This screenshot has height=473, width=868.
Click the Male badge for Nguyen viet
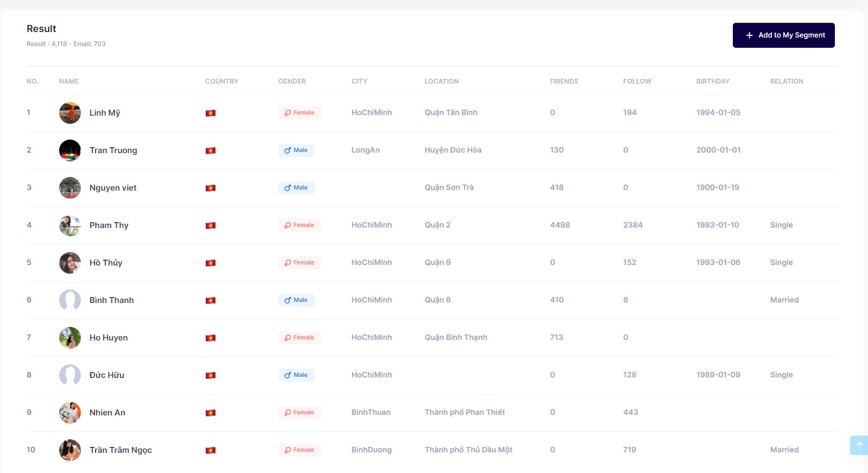296,188
